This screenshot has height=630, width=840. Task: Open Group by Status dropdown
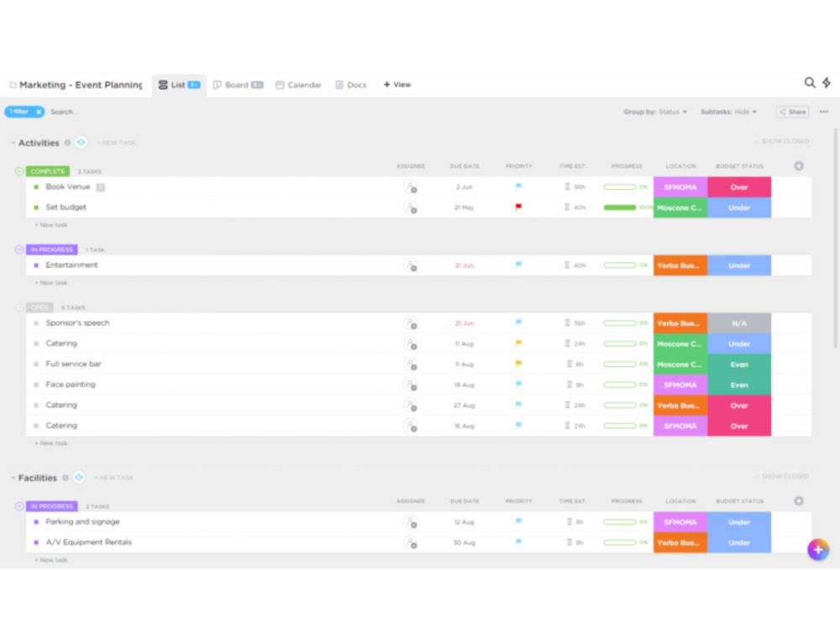654,112
